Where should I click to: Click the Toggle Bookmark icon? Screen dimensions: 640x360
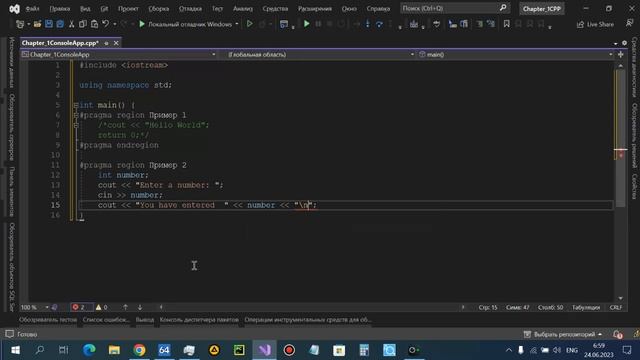pyautogui.click(x=507, y=24)
